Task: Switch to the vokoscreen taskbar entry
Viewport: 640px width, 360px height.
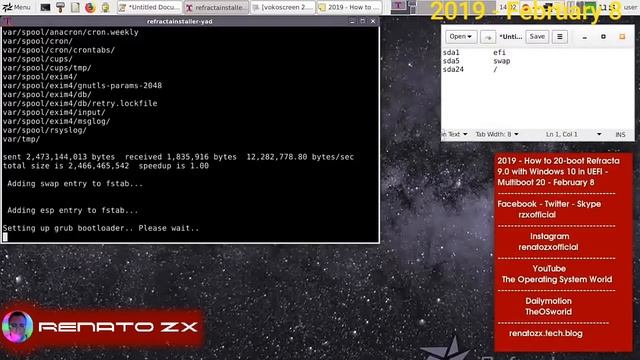Action: click(x=283, y=7)
